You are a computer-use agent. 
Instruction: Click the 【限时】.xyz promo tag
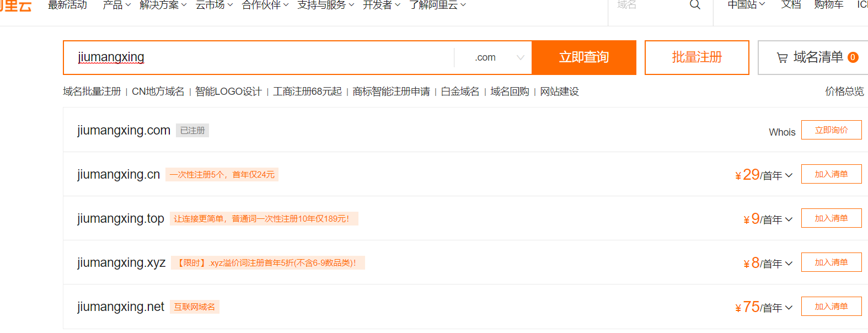[268, 263]
